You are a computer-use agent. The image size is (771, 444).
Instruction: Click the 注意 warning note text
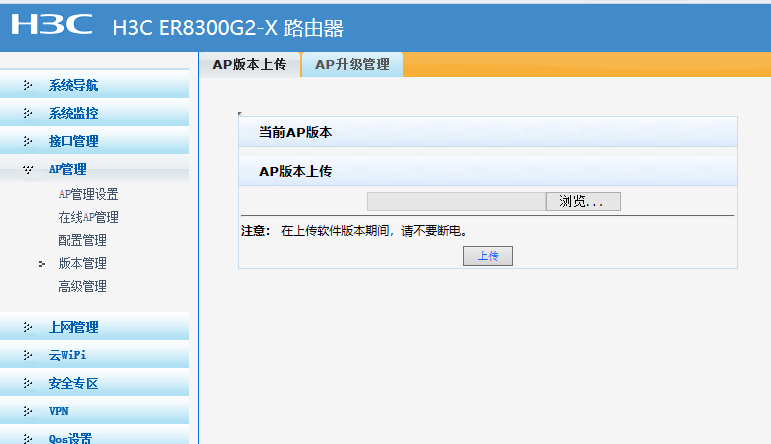pos(354,231)
